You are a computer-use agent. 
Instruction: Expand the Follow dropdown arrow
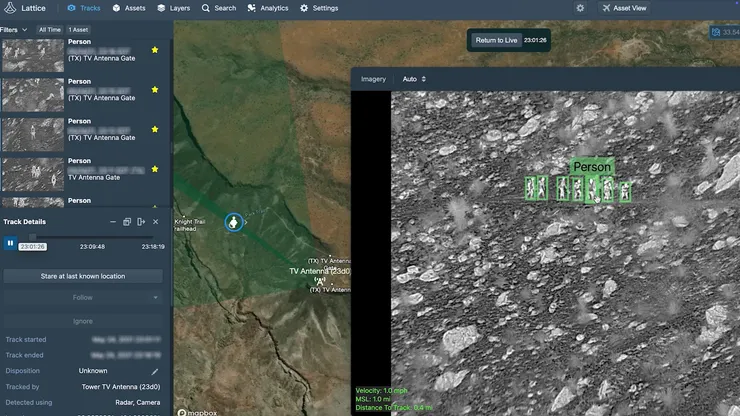155,297
